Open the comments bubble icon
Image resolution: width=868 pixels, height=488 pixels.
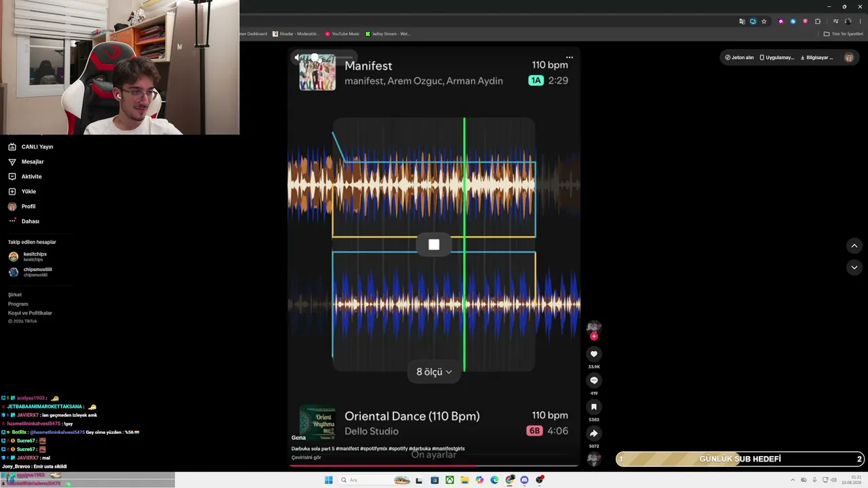coord(594,380)
